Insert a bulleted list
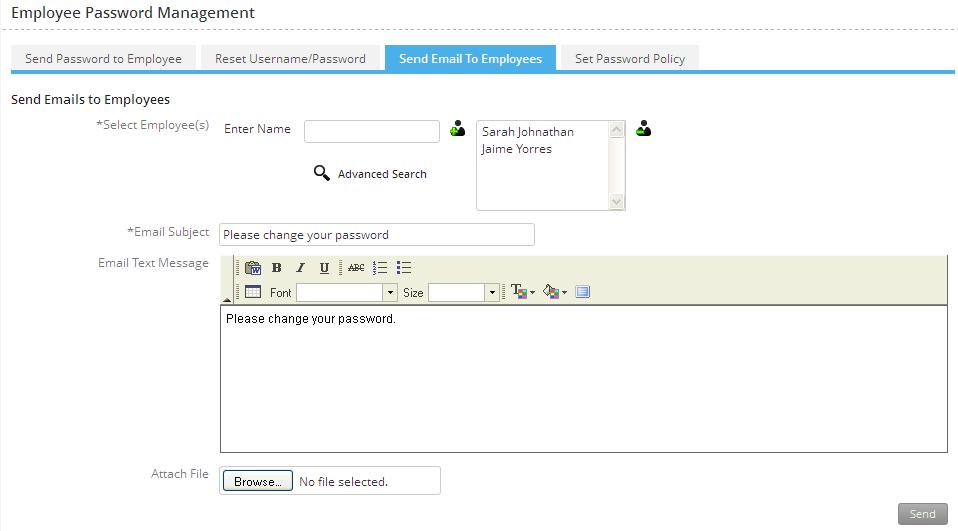The height and width of the screenshot is (531, 958). (x=404, y=268)
